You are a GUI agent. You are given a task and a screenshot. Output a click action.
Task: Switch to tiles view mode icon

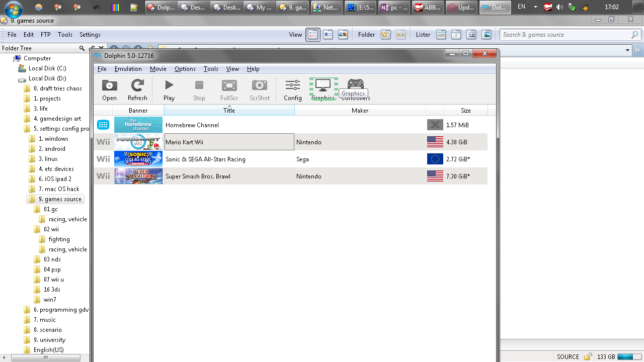[x=328, y=35]
